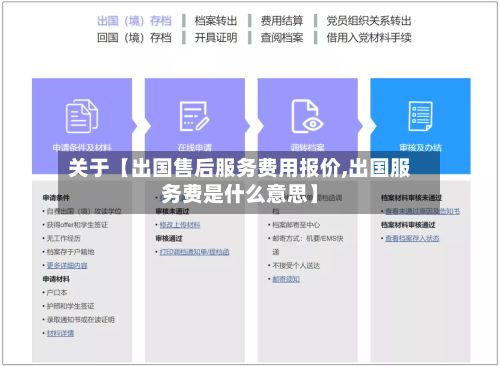Image resolution: width=500 pixels, height=366 pixels.
Task: Follow the 修改上传材料 link
Action: point(180,225)
